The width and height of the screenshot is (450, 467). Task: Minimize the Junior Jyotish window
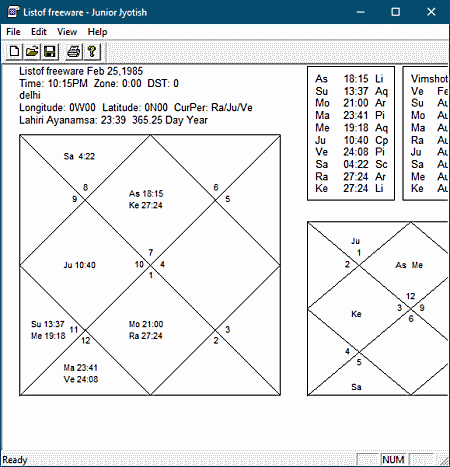[360, 12]
